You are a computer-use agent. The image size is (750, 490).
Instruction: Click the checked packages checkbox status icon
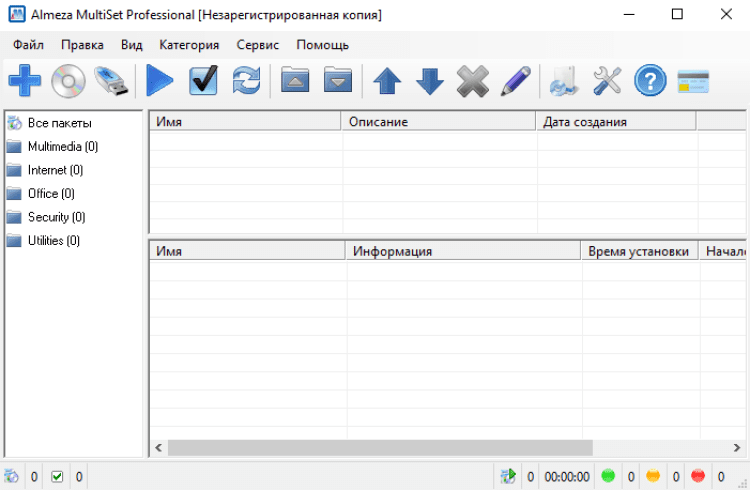pyautogui.click(x=57, y=477)
